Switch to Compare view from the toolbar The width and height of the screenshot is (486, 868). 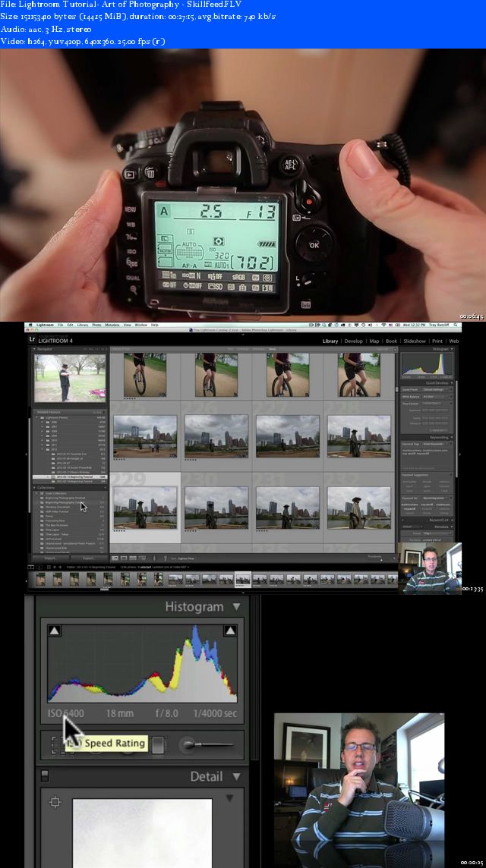pyautogui.click(x=133, y=558)
